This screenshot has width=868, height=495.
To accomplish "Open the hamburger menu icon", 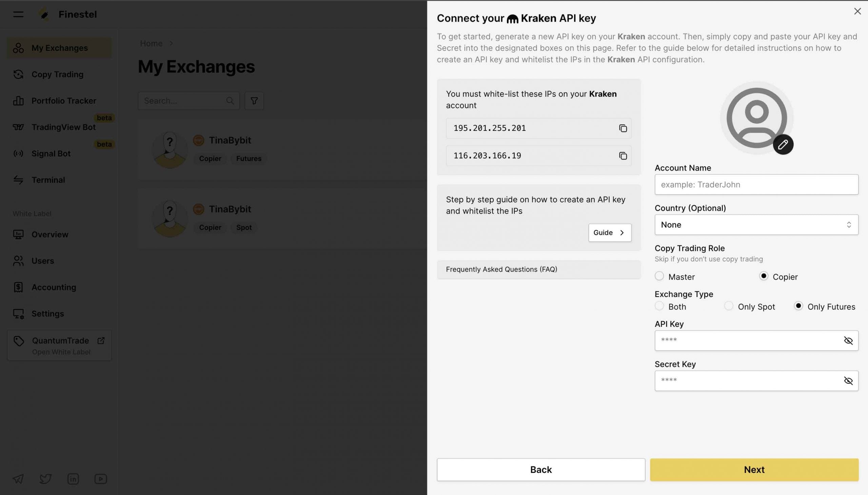I will 18,14.
